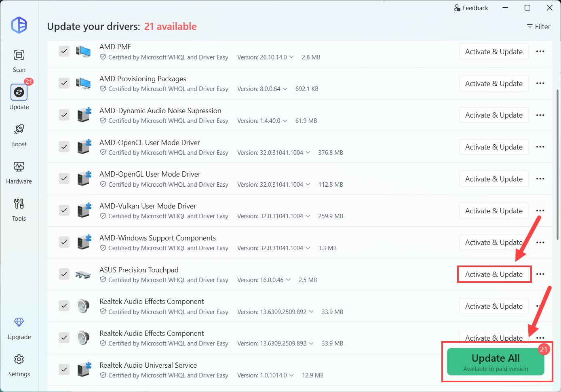Click Activate & Update for AMD-OpenGL User Mode Driver

(494, 179)
